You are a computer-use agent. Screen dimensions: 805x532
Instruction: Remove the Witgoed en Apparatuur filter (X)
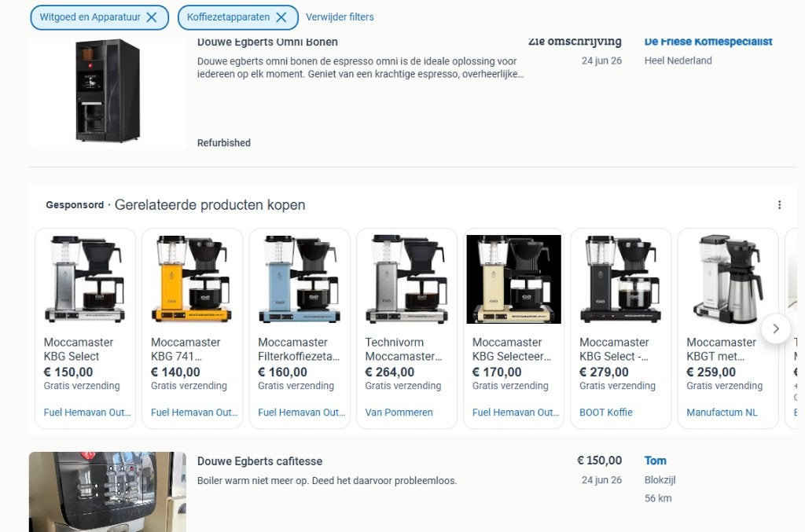click(152, 17)
